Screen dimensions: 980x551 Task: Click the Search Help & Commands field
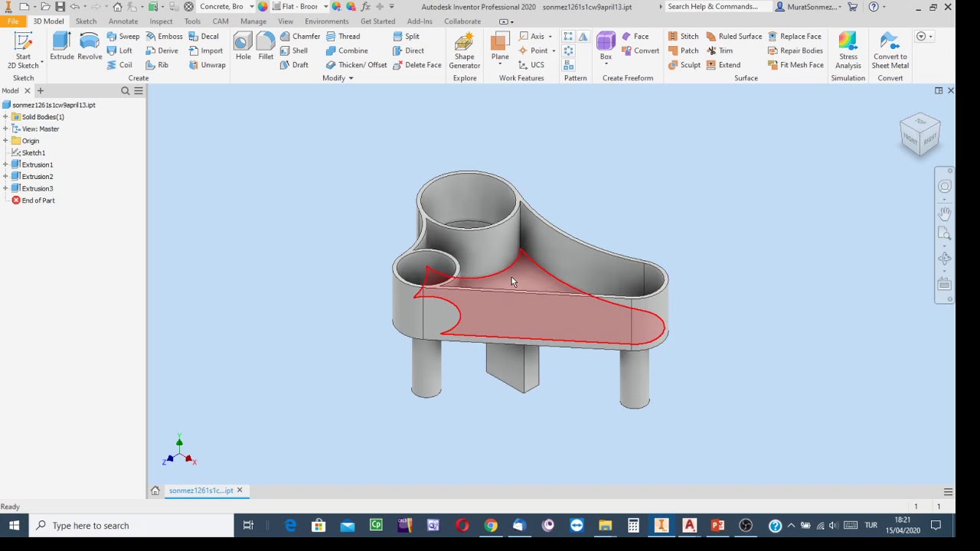[x=716, y=7]
